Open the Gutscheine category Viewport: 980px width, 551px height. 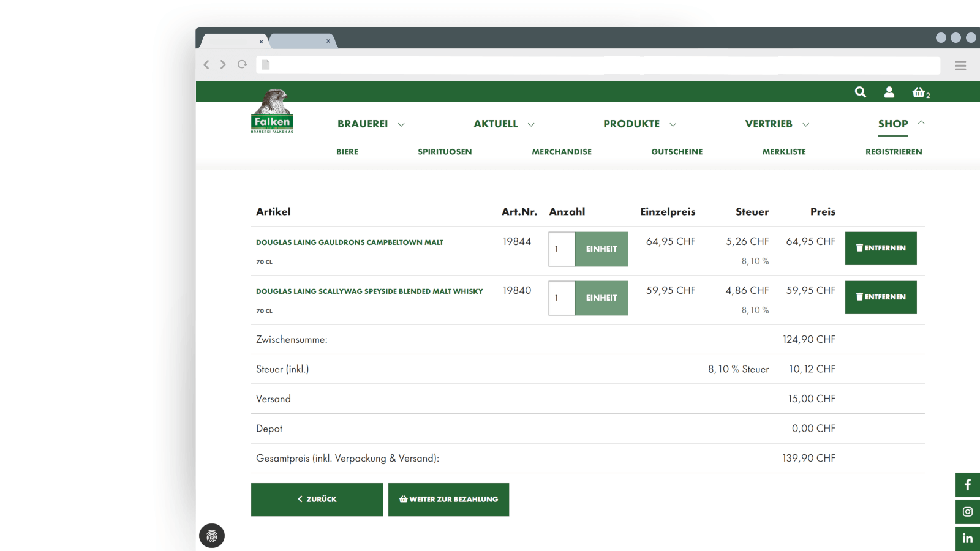pos(677,152)
